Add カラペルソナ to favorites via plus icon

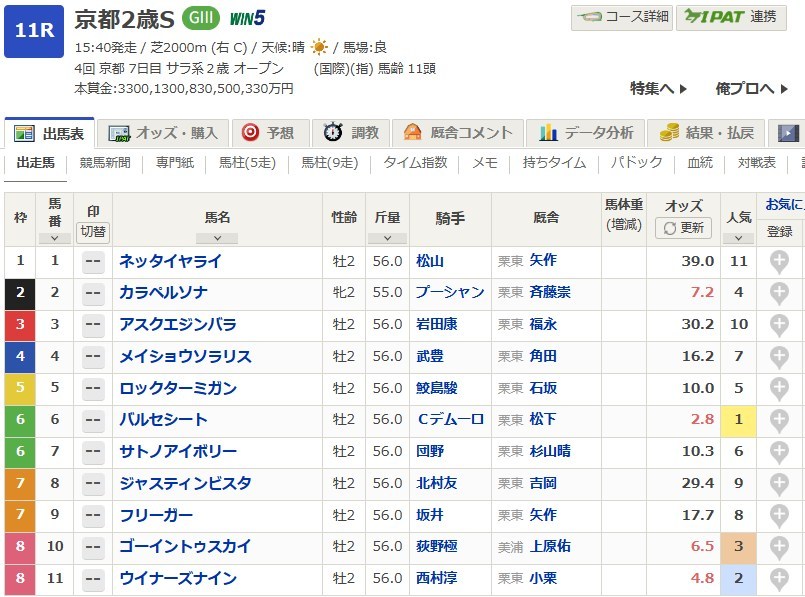(779, 294)
